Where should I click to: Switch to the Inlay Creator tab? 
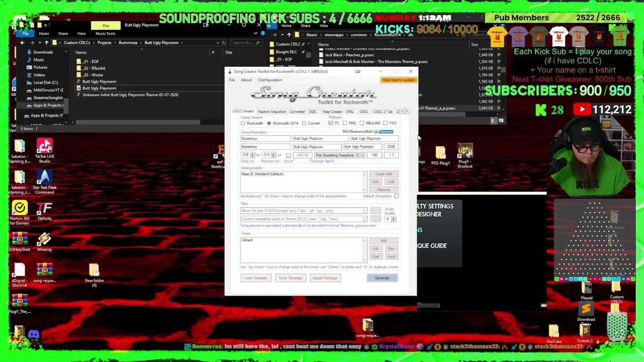[332, 112]
